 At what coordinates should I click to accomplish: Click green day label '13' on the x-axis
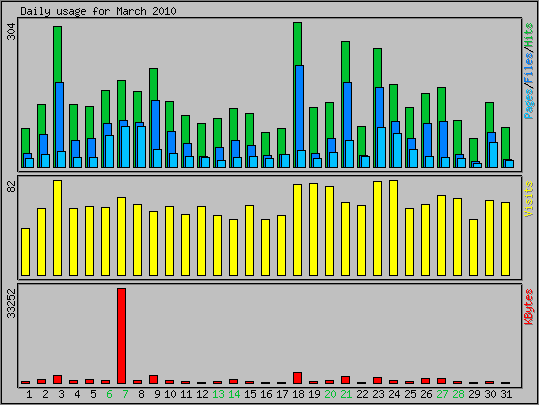pyautogui.click(x=218, y=394)
